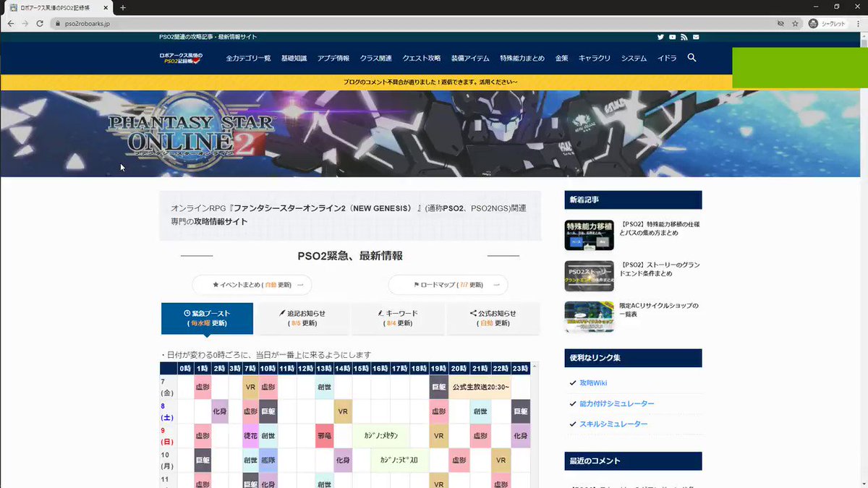Click the 徒花 cell in the schedule
868x488 pixels.
[250, 436]
